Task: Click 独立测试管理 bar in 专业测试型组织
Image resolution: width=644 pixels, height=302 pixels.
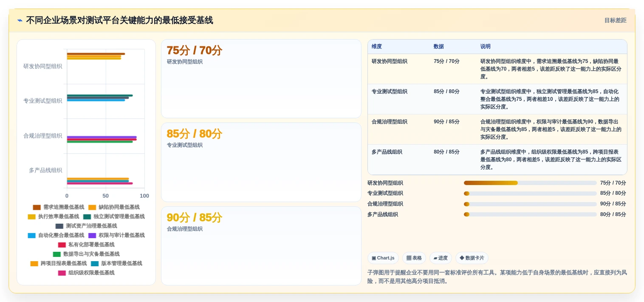Action: click(99, 95)
